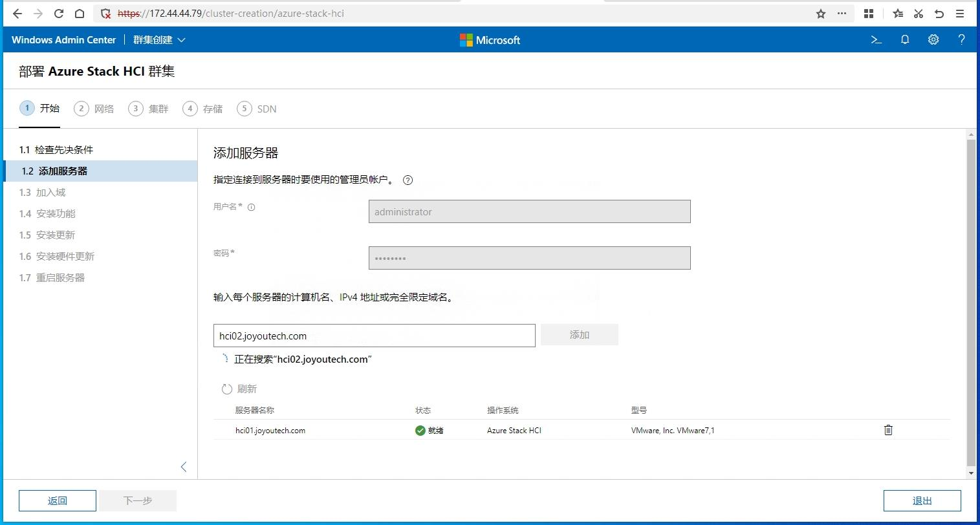This screenshot has height=525, width=980.
Task: Select step 1.2 add servers
Action: [100, 171]
